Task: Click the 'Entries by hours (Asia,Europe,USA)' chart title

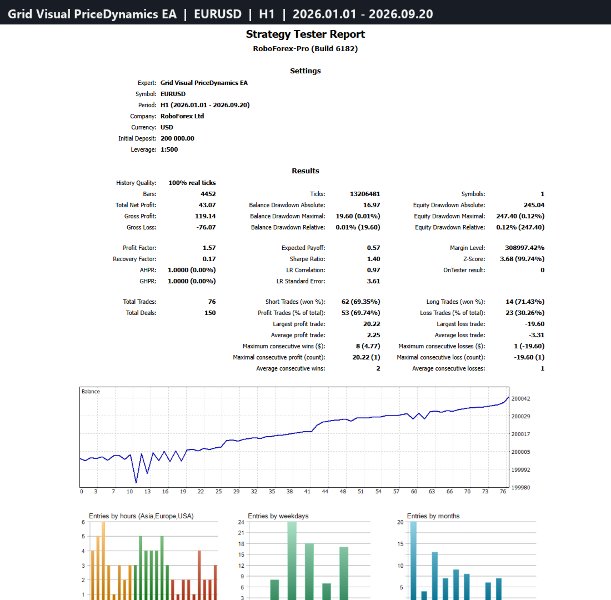Action: click(141, 516)
